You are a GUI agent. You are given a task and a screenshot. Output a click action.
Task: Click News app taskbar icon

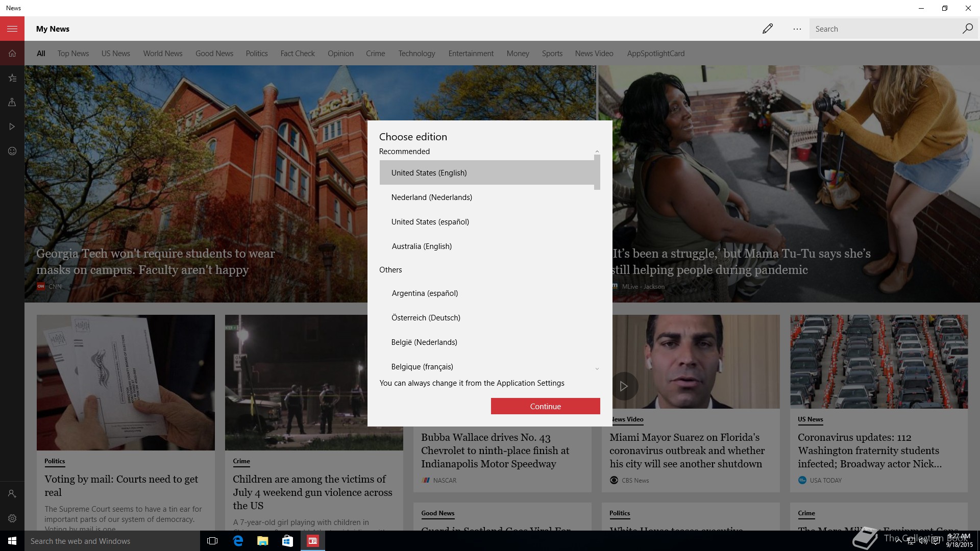[x=312, y=541]
